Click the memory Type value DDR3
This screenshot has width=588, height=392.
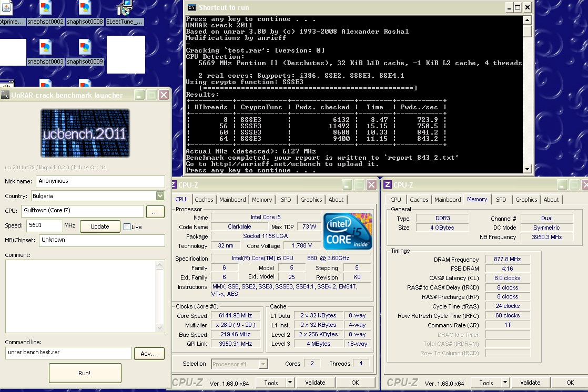click(x=442, y=218)
